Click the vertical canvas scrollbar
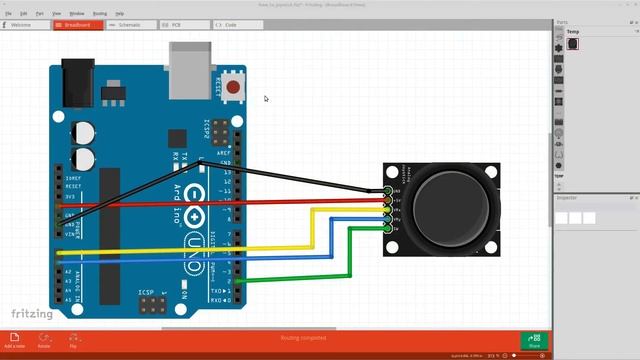Screen dimensions: 640x360 (x=550, y=180)
